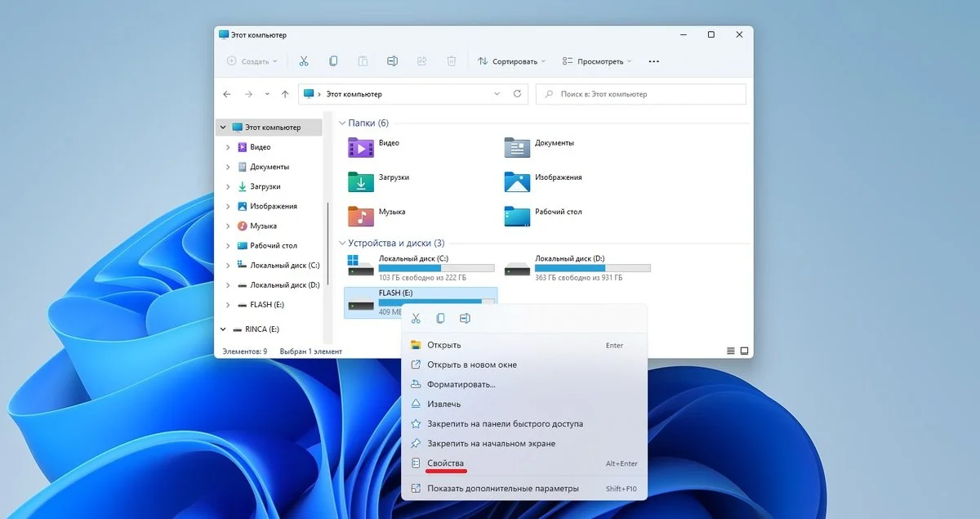
Task: Click the refresh icon in address bar
Action: pyautogui.click(x=517, y=94)
